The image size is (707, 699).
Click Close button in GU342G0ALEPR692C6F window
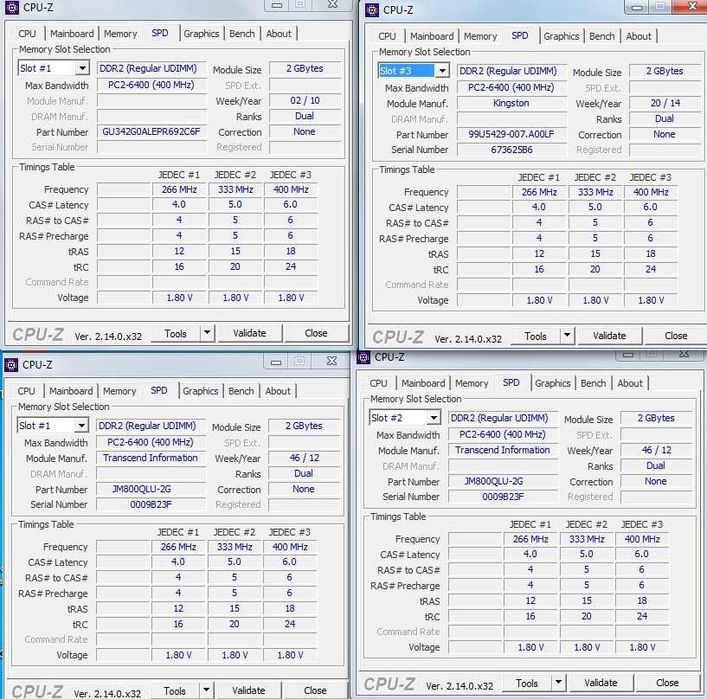[x=316, y=333]
